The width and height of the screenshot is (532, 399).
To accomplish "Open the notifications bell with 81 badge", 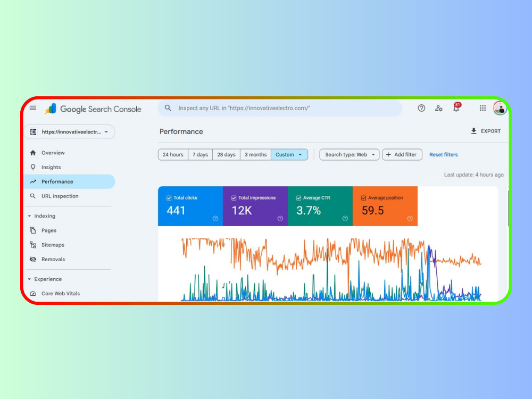I will point(456,107).
